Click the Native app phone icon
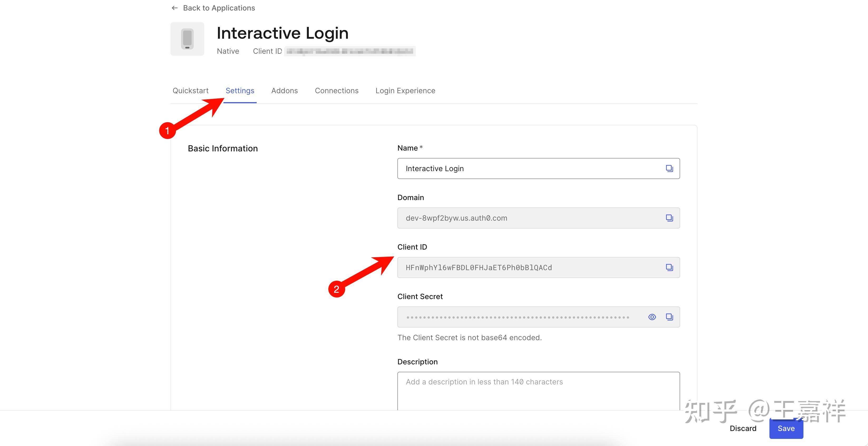868x446 pixels. pos(187,39)
